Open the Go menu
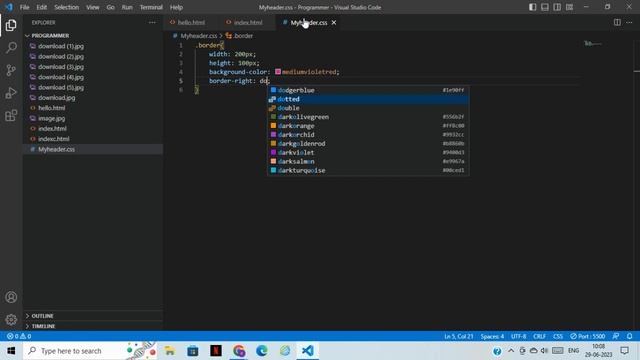 point(111,7)
